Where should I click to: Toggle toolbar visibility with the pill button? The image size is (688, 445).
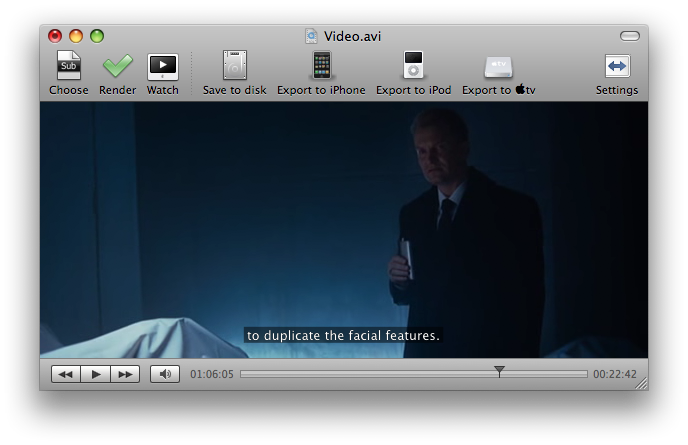click(x=629, y=36)
